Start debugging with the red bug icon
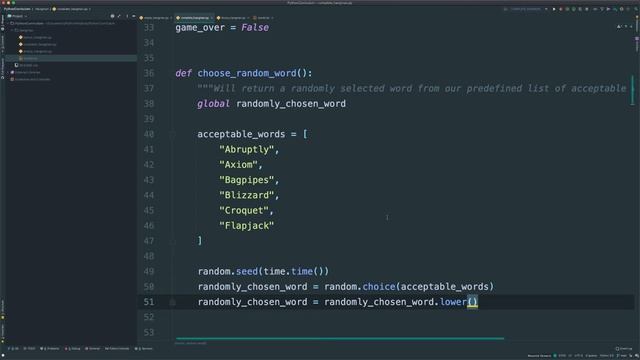 560,9
